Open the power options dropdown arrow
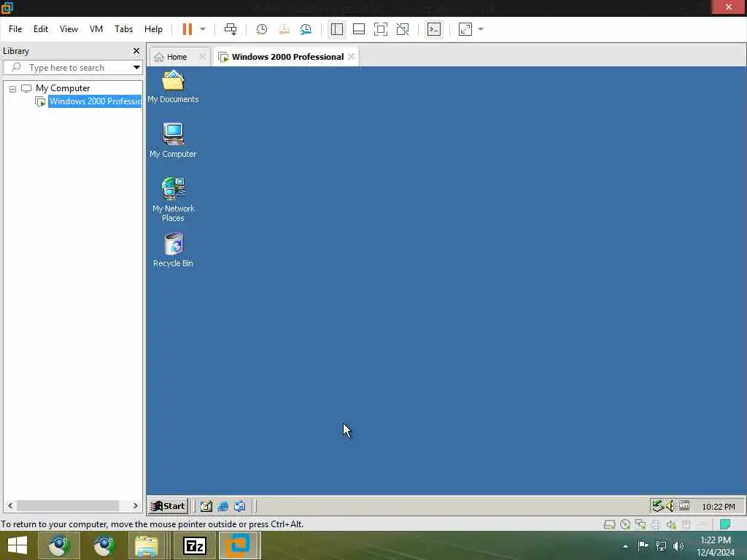The width and height of the screenshot is (747, 560). [x=203, y=29]
